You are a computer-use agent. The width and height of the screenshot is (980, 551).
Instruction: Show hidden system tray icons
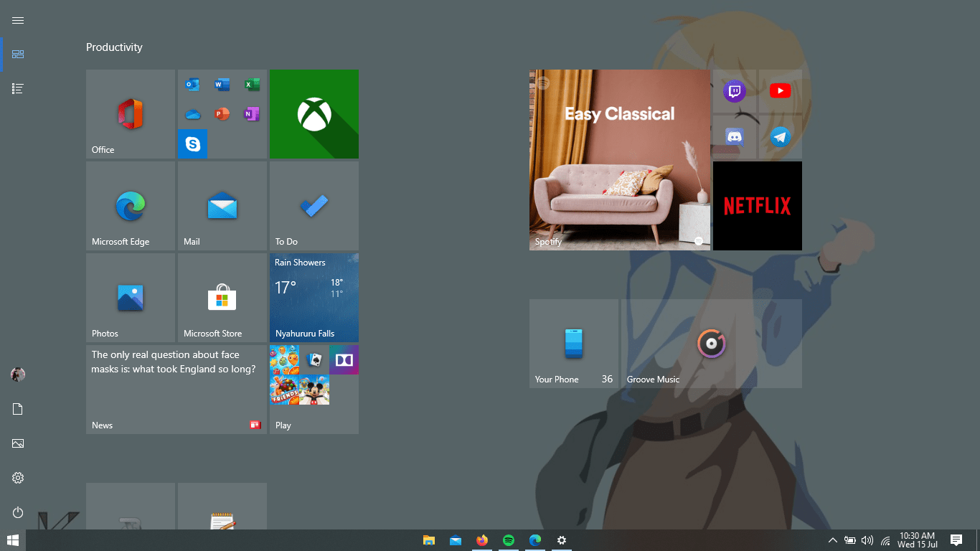coord(832,540)
